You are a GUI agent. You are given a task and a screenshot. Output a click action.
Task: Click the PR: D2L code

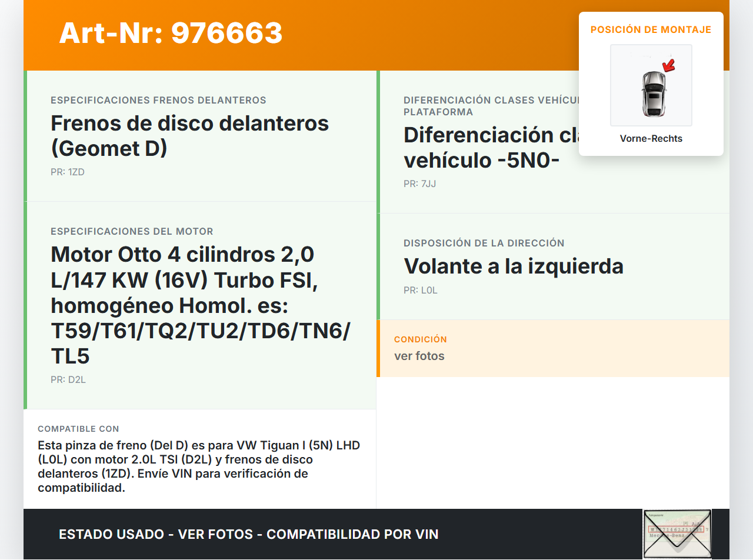(x=68, y=380)
